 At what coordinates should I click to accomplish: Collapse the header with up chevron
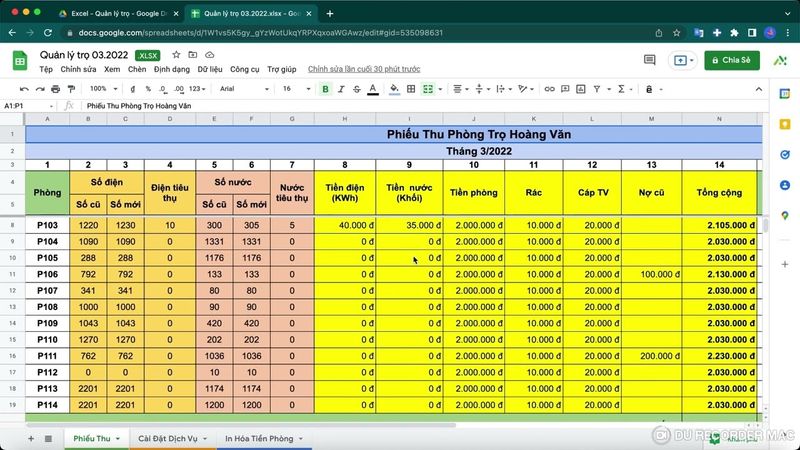coord(759,89)
